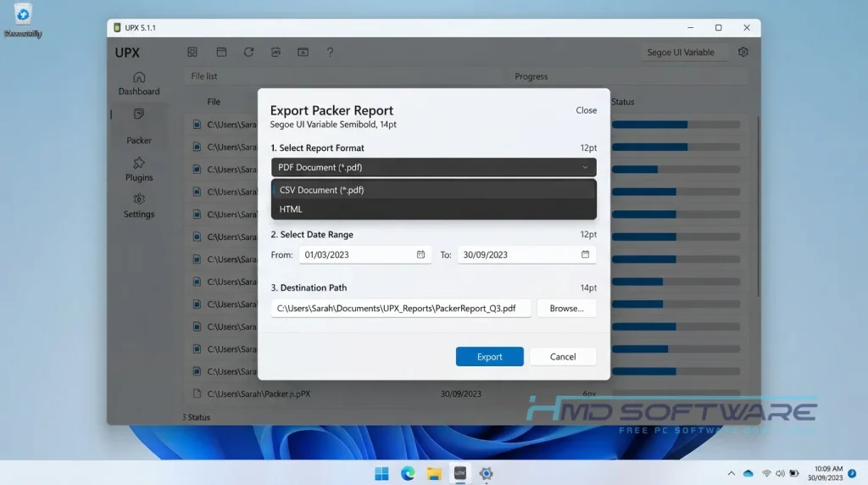Screen dimensions: 868x485
Task: Click the Cancel button
Action: click(x=563, y=357)
